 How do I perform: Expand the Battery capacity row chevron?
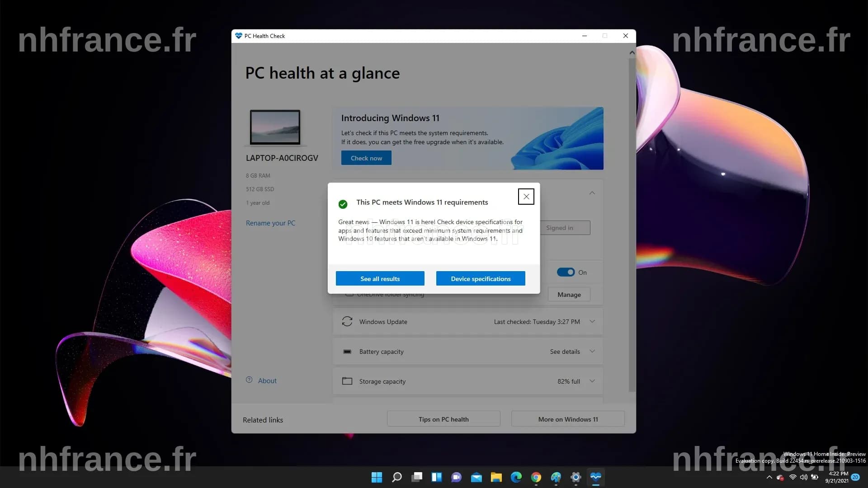click(592, 351)
